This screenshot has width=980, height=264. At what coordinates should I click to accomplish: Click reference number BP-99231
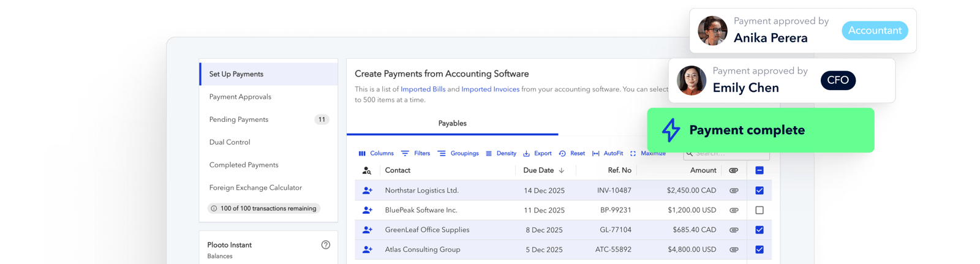click(x=616, y=210)
